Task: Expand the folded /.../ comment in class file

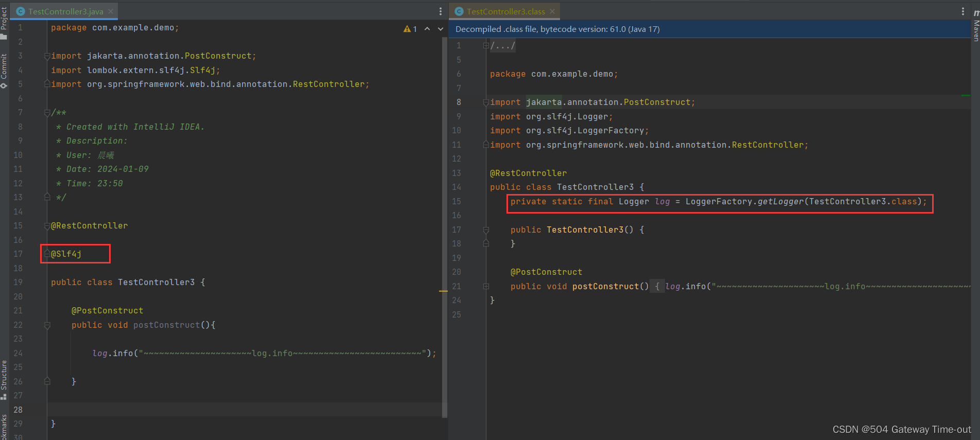Action: tap(485, 46)
